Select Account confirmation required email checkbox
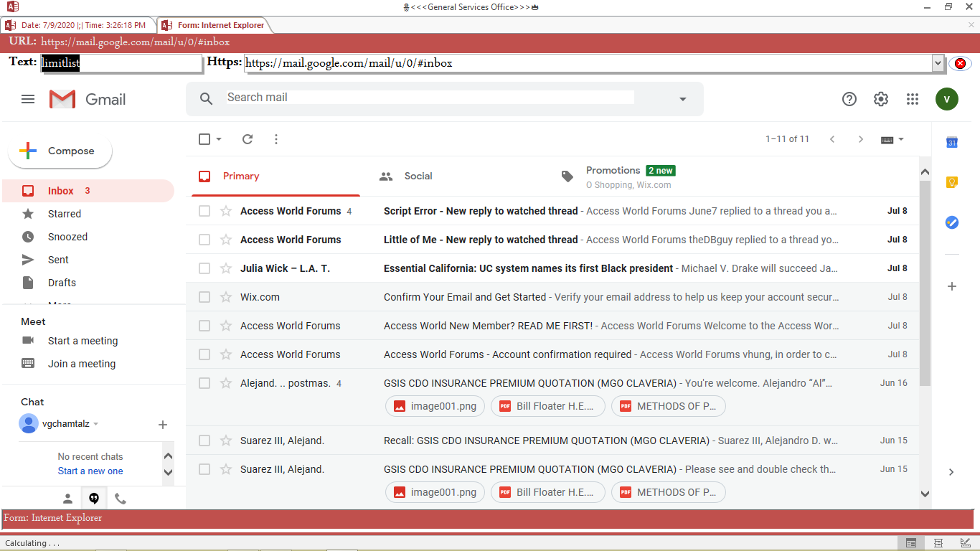 pyautogui.click(x=204, y=354)
